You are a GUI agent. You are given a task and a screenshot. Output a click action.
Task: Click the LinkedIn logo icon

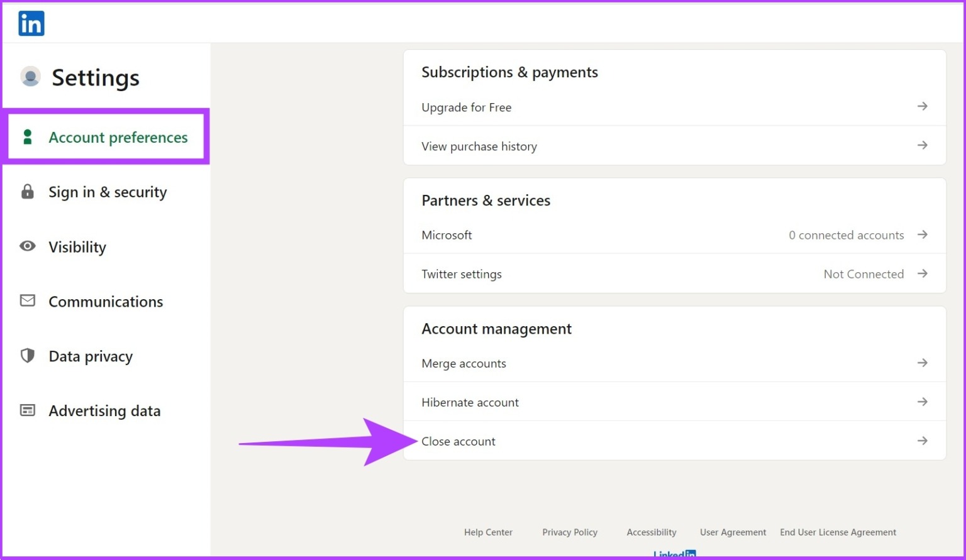point(31,23)
